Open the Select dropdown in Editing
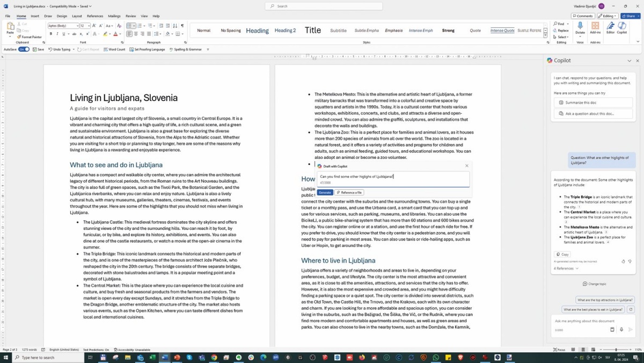Viewport: 644px width, 363px height. tap(561, 37)
